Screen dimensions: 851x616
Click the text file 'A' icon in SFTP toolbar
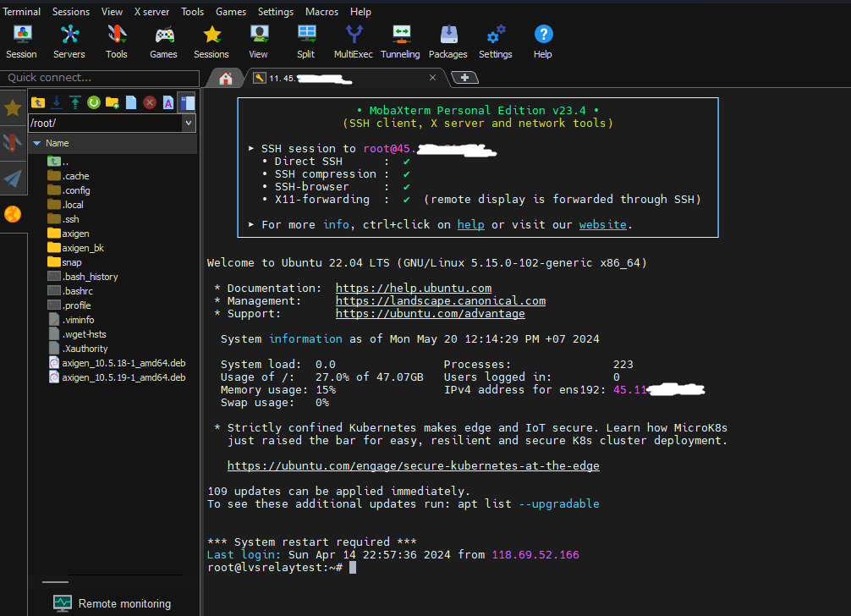[x=168, y=102]
